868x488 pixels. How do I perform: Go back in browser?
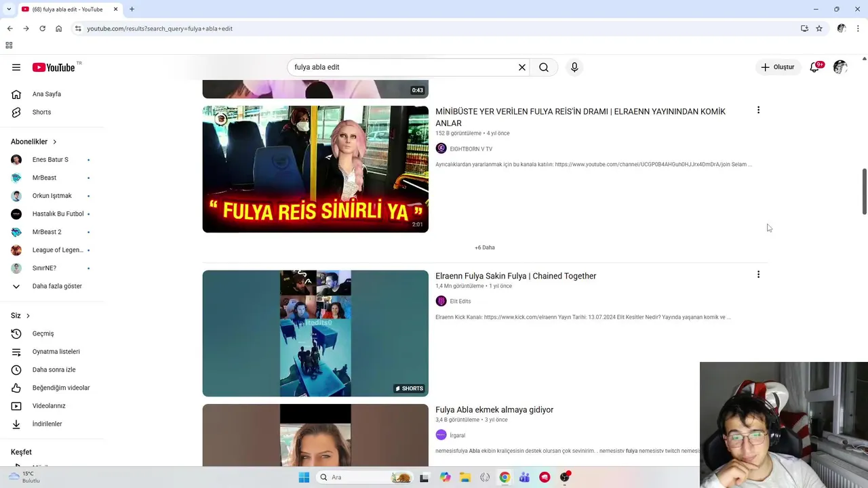point(9,28)
